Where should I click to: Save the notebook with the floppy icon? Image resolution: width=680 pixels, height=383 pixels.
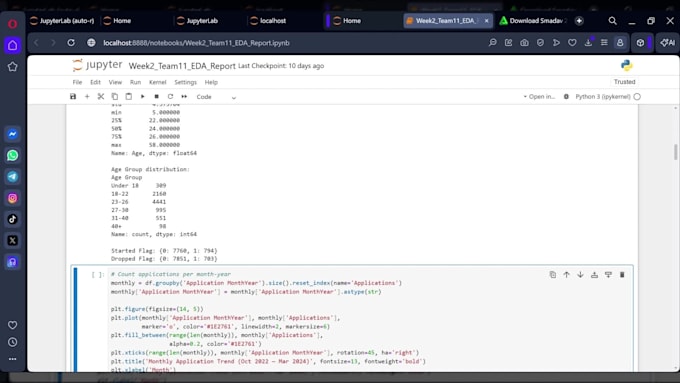pos(73,96)
